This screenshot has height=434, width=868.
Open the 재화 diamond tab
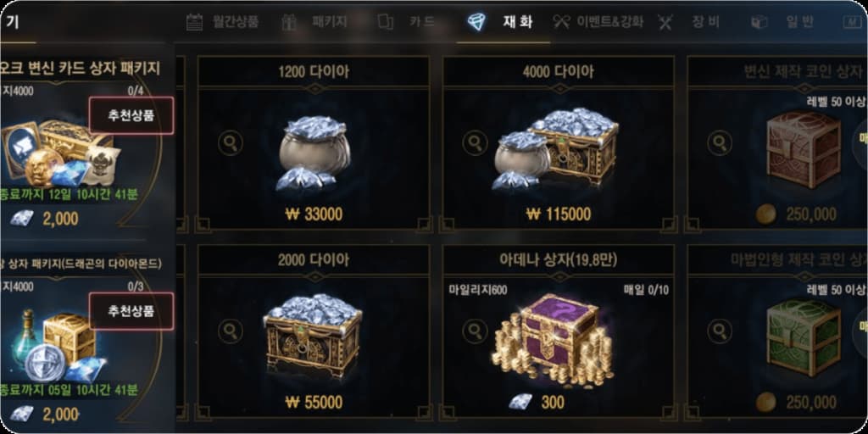coord(500,22)
